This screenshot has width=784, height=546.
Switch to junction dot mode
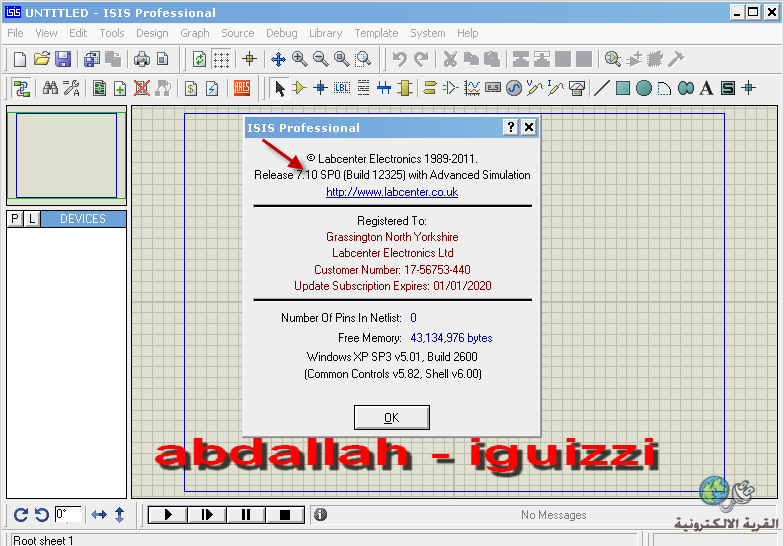[x=320, y=88]
